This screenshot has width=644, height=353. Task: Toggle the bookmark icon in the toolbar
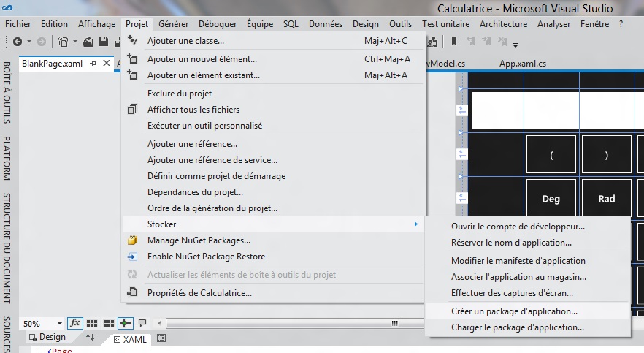[x=454, y=41]
